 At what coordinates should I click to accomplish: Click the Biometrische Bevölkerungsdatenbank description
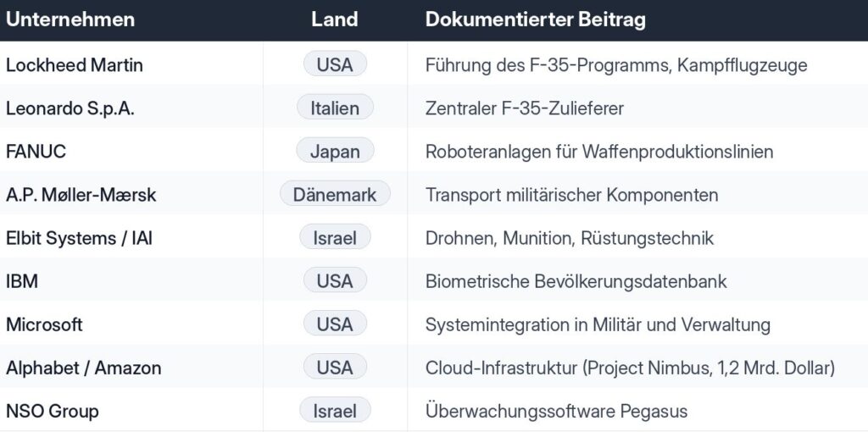pos(576,281)
